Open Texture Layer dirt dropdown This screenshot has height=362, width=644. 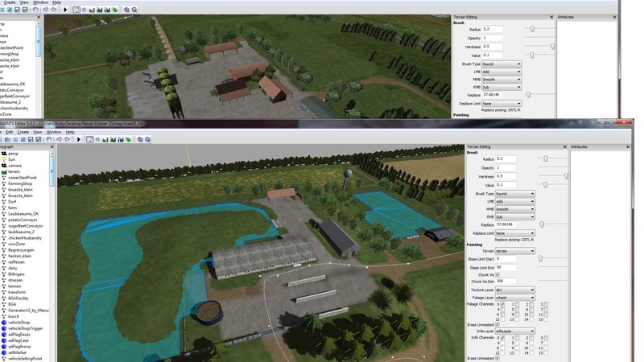click(514, 290)
